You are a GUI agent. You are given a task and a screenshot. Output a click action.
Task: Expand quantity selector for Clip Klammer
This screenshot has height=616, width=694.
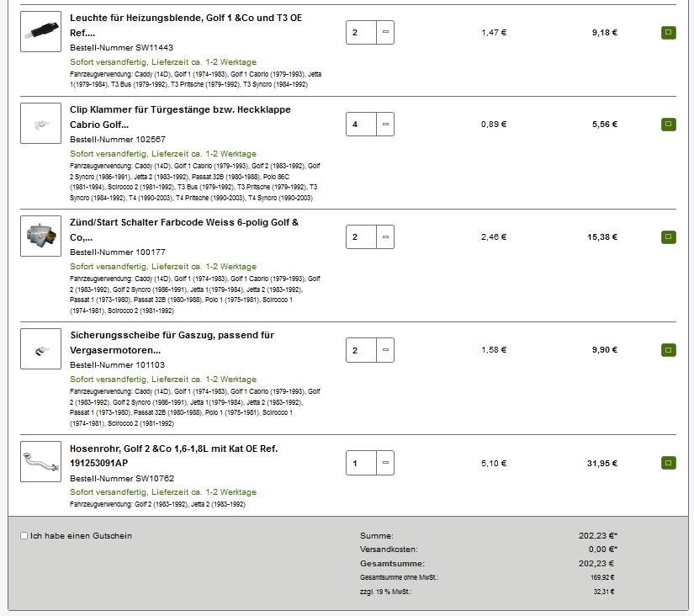pos(385,125)
